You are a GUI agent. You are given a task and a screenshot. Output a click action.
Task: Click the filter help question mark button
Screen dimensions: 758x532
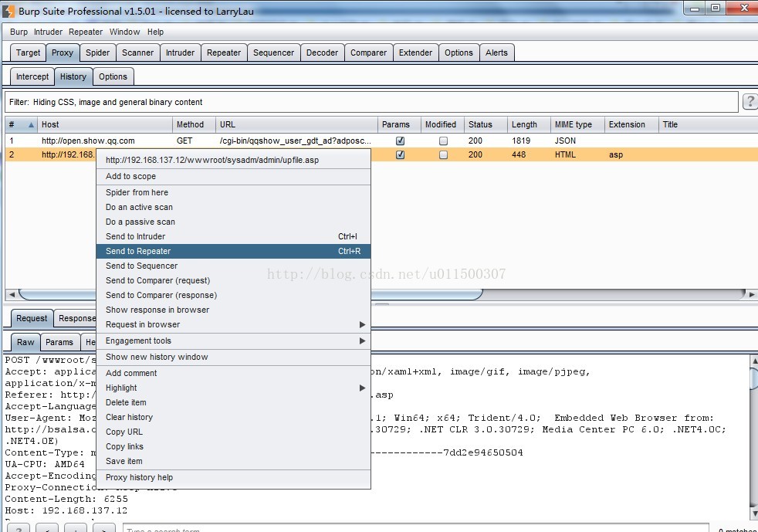coord(750,102)
